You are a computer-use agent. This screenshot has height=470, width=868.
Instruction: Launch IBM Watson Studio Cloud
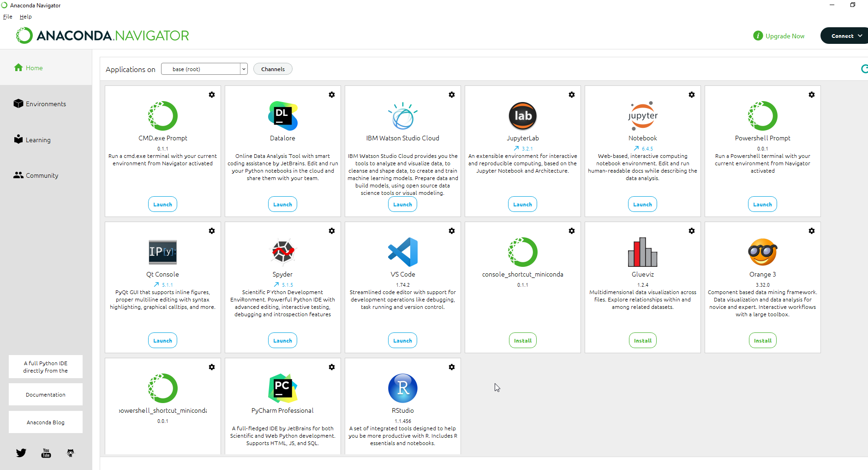403,204
